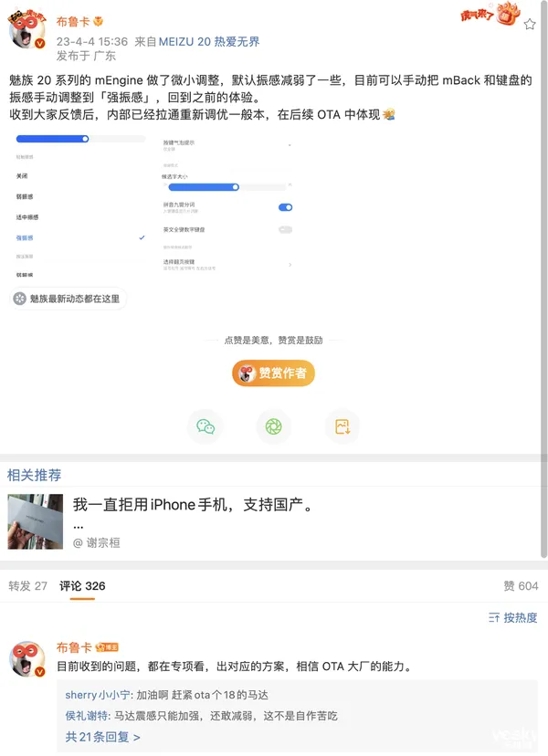Switch to the 评论 326 tab
The image size is (548, 756).
point(82,585)
